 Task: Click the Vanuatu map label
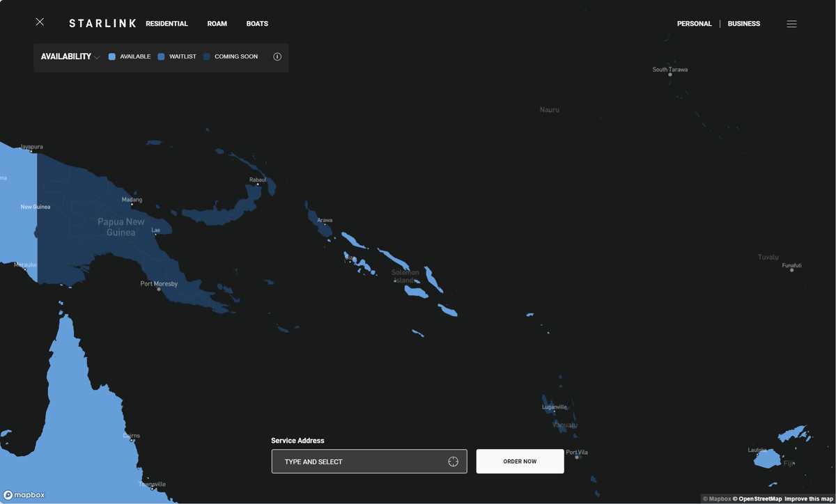point(565,425)
